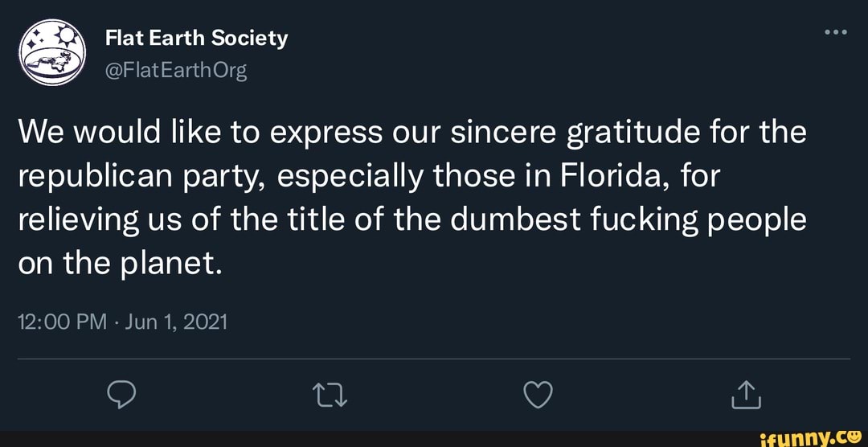Open the Flat Earth Society display name
868x447 pixels.
pyautogui.click(x=196, y=38)
